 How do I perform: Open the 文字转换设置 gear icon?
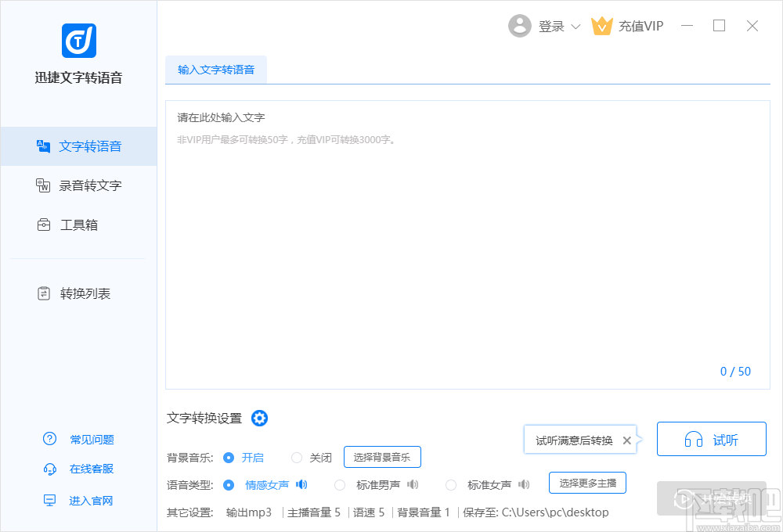tap(259, 418)
